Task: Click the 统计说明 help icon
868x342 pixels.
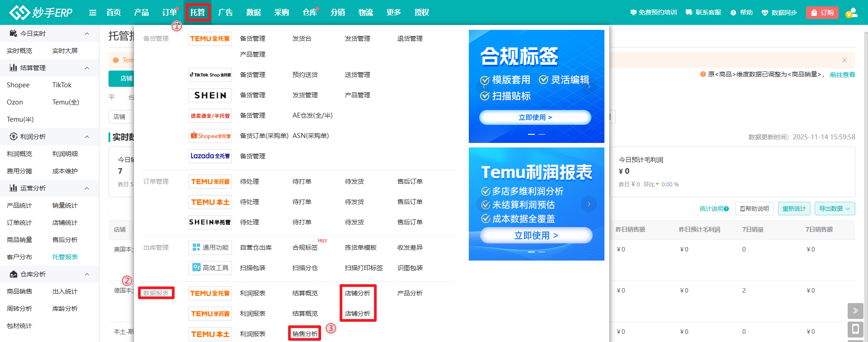Action: pyautogui.click(x=726, y=209)
